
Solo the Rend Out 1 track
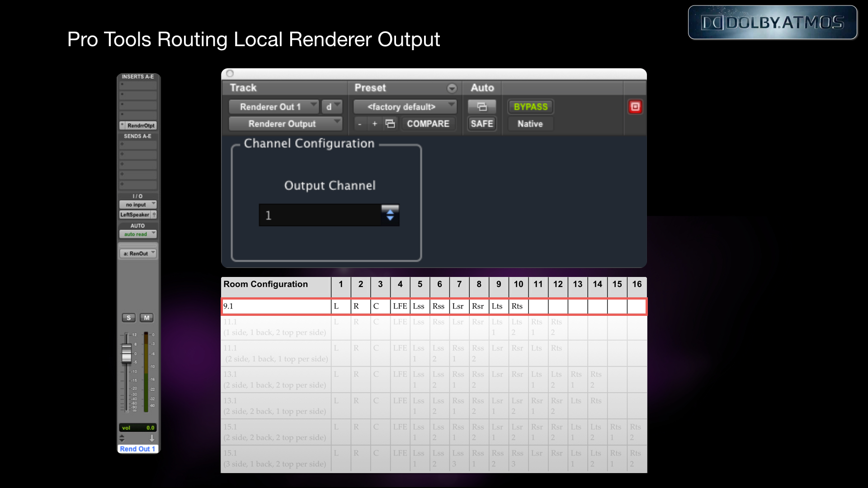tap(129, 318)
